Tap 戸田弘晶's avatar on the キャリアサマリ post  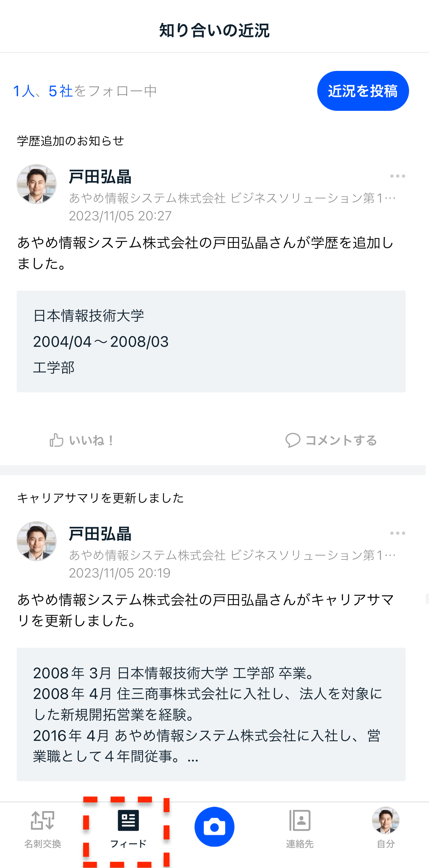pos(37,541)
